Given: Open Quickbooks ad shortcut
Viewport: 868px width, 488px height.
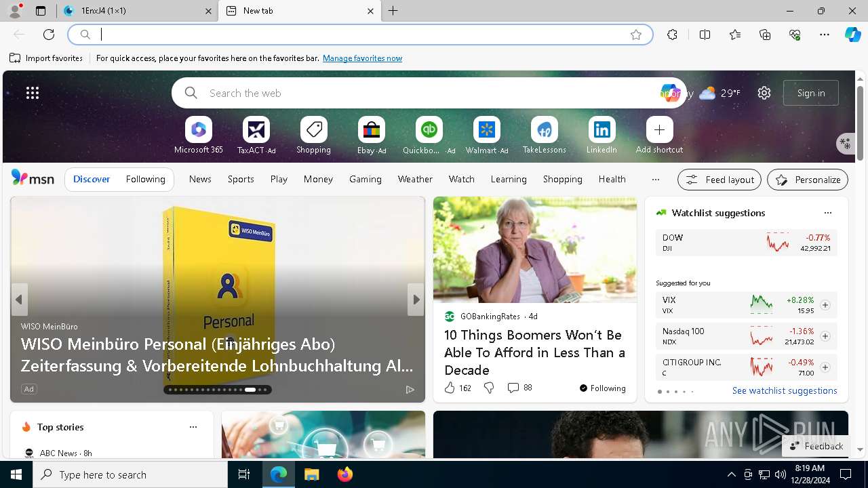Looking at the screenshot, I should 429,135.
